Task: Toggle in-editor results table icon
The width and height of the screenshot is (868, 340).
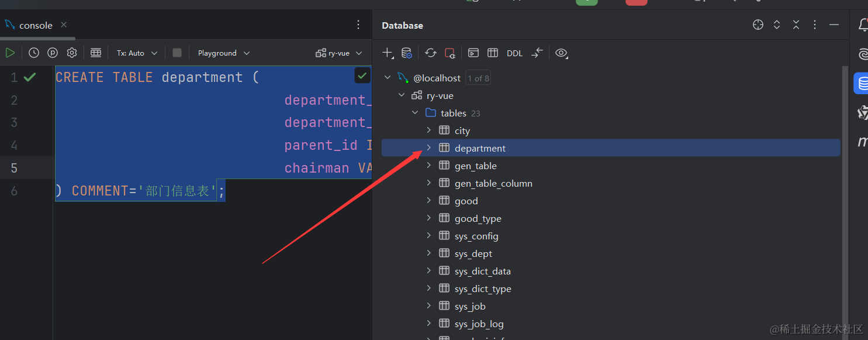Action: [96, 53]
